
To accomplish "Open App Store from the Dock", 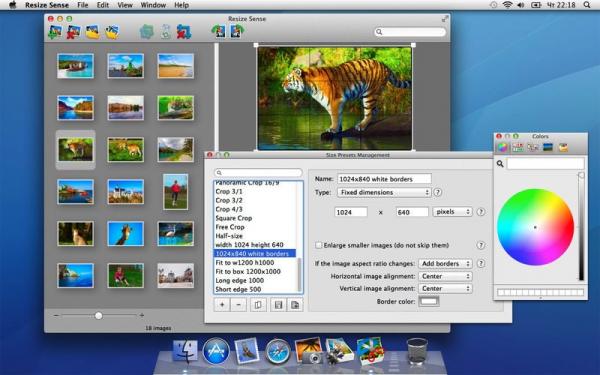I will 216,351.
